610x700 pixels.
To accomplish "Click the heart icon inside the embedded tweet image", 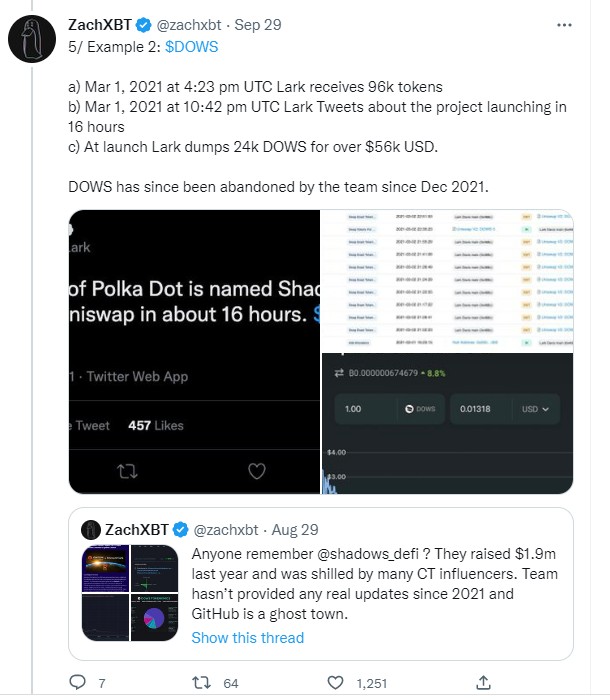I will coord(257,471).
